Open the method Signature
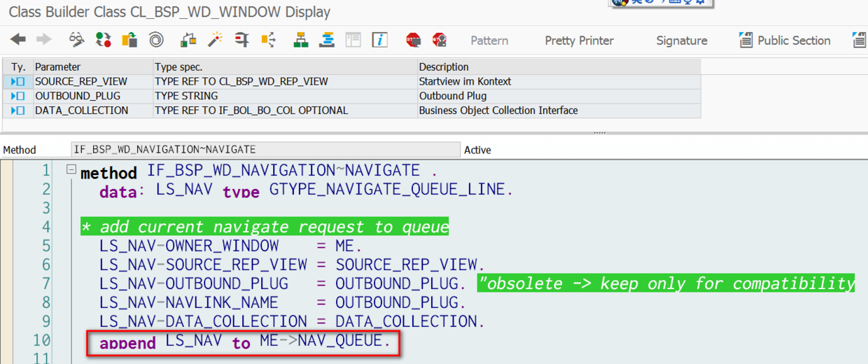 point(682,41)
